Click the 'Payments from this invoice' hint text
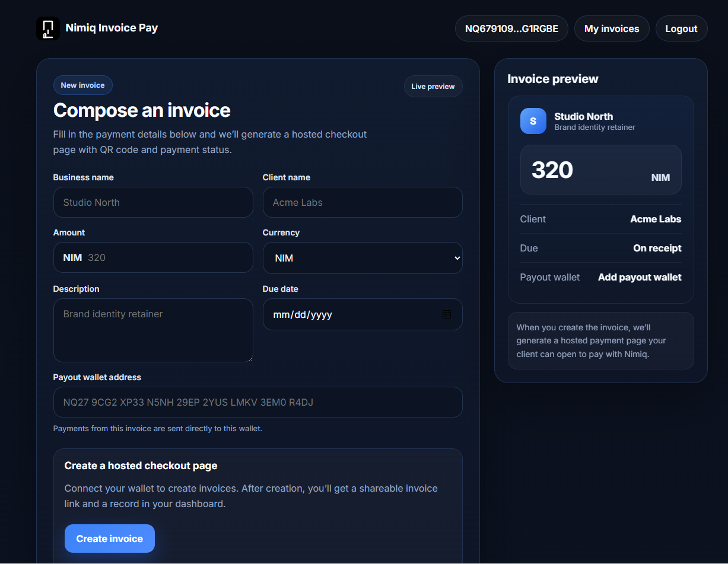 pyautogui.click(x=158, y=428)
